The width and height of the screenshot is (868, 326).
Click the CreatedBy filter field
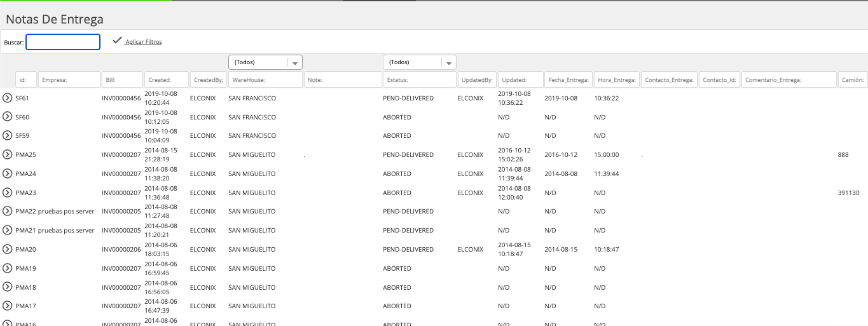[x=209, y=79]
